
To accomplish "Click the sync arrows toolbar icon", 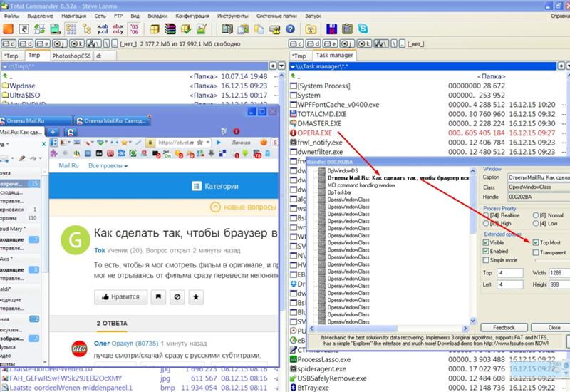I will pos(40,29).
